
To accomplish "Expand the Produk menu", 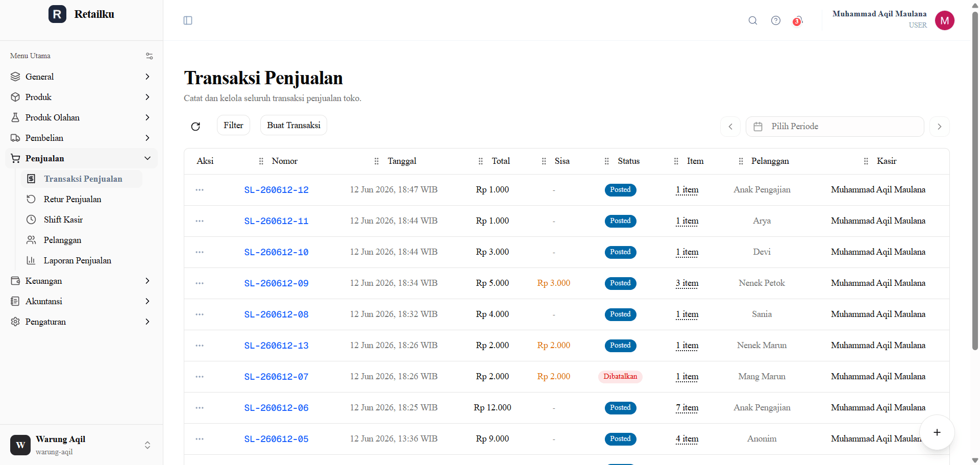I will (x=82, y=97).
